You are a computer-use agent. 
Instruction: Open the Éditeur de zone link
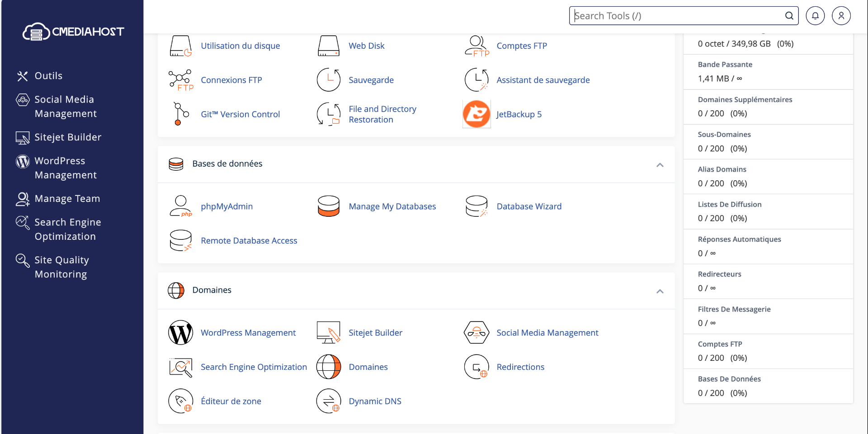[231, 401]
